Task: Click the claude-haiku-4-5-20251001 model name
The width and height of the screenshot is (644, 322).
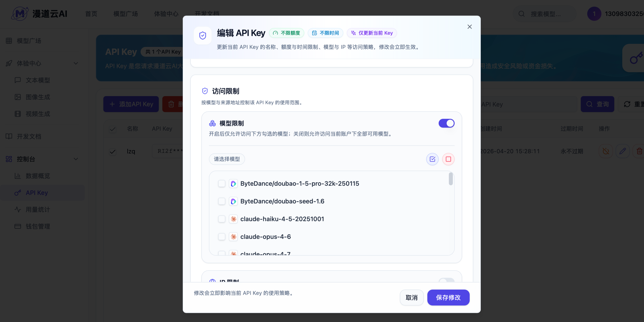Action: (282, 219)
